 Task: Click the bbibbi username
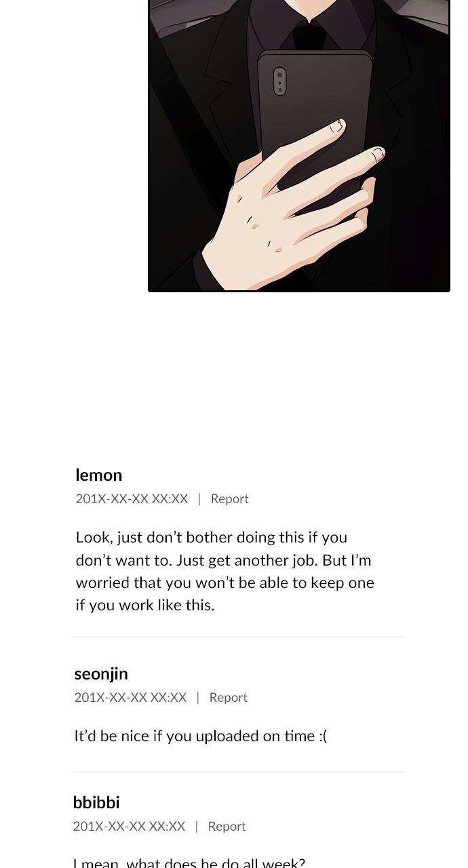[96, 802]
